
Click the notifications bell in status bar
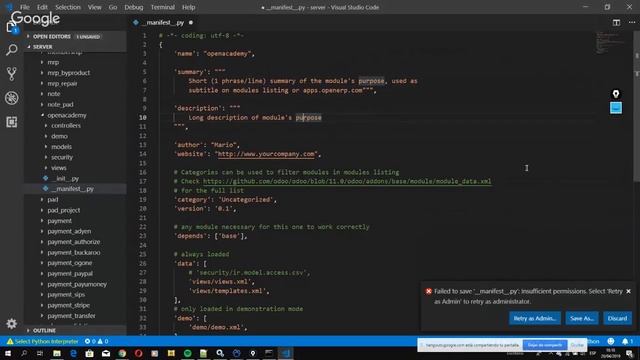[x=627, y=341]
